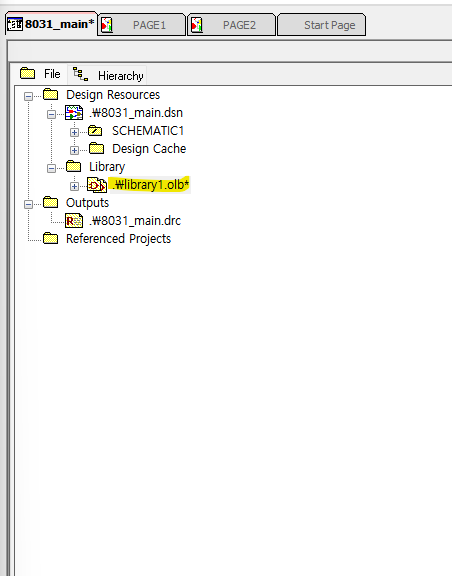Screen dimensions: 452x576
Task: Collapse the Outputs folder
Action: [x=28, y=204]
